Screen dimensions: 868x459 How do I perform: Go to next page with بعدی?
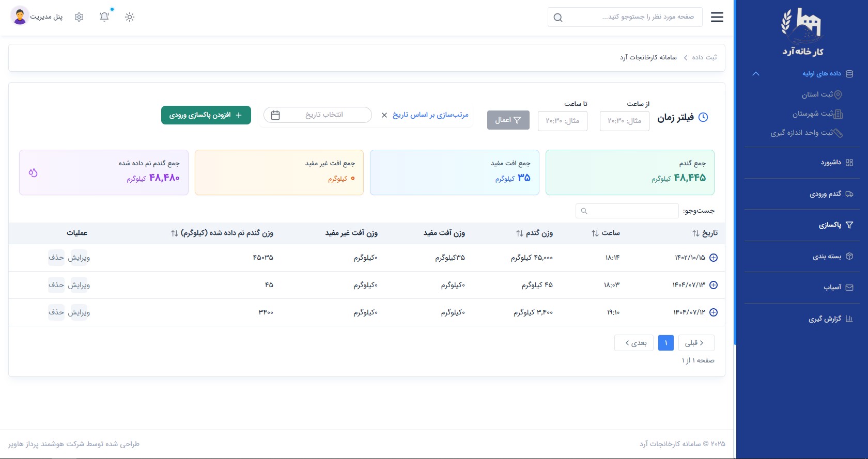click(634, 343)
